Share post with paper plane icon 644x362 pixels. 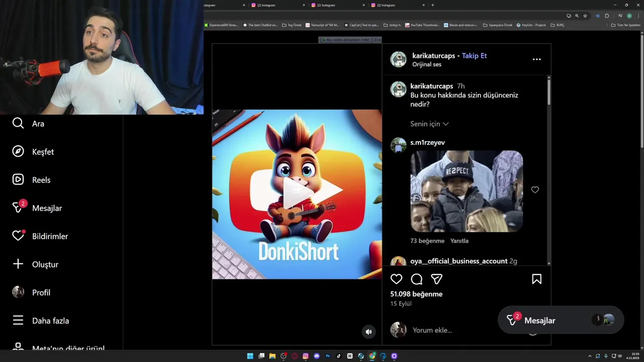coord(437,279)
